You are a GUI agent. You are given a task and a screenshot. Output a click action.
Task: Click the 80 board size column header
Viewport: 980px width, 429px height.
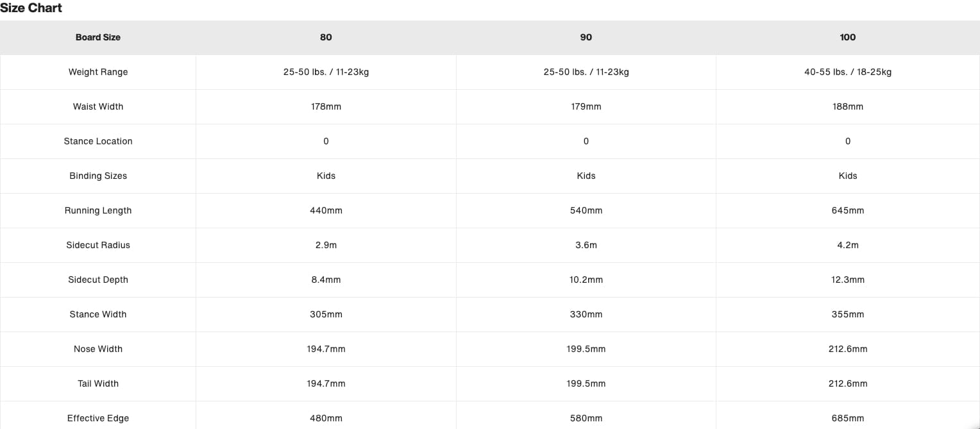click(x=326, y=37)
